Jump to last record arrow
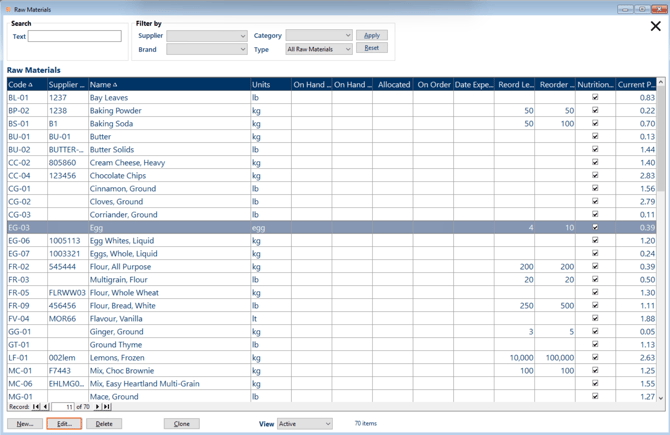 tap(106, 407)
